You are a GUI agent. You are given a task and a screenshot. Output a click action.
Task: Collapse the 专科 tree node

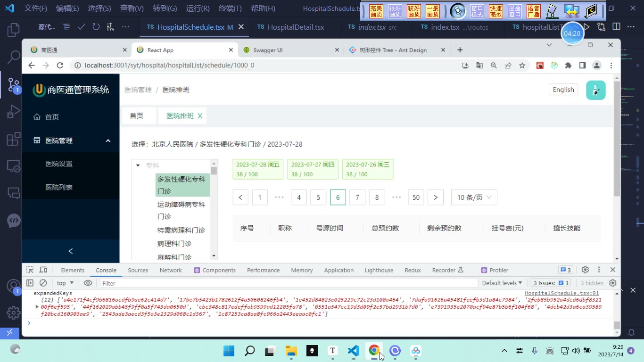point(138,165)
